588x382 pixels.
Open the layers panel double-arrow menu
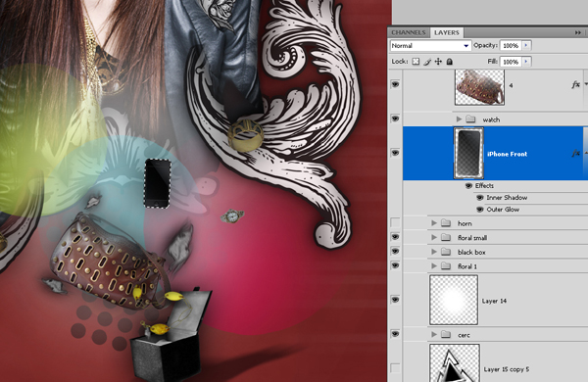click(578, 33)
